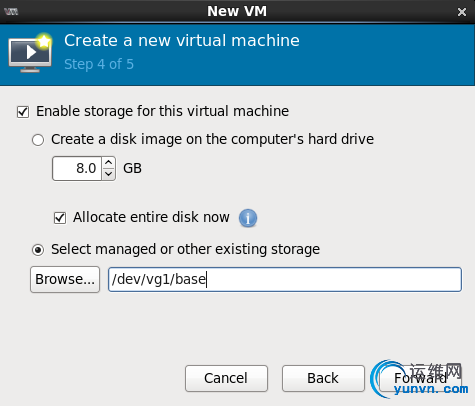Increase disk size with the up arrow
475x406 pixels.
(108, 163)
